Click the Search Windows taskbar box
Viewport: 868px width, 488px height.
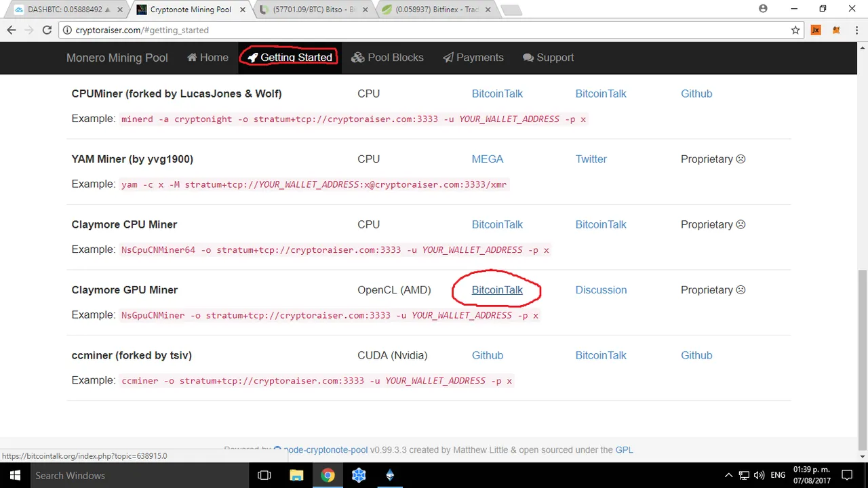coord(140,475)
